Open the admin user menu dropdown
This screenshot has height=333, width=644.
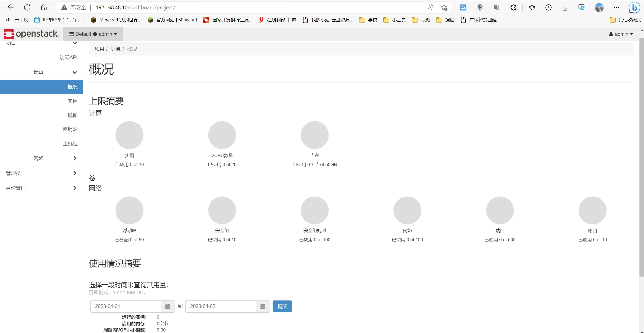(621, 34)
